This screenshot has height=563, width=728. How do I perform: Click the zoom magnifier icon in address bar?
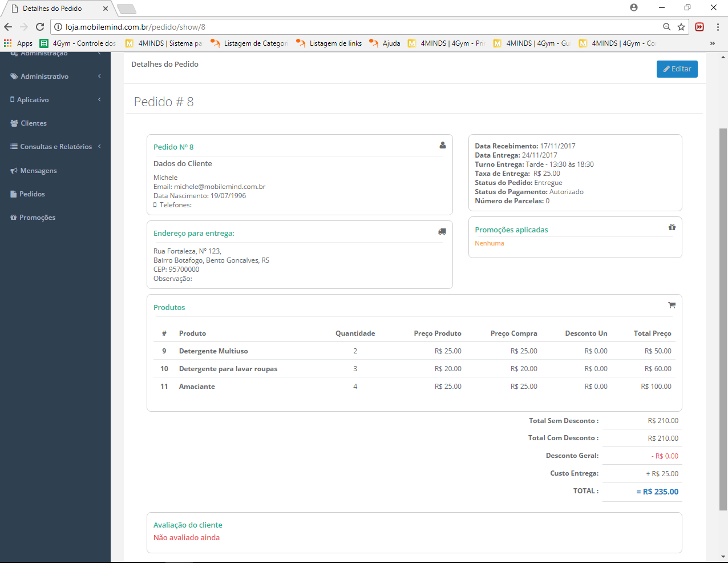666,27
